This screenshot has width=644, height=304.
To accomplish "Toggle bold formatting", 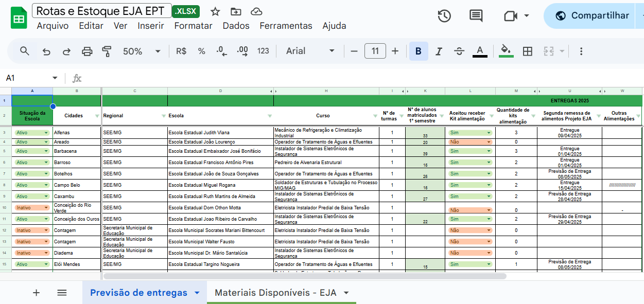I will tap(419, 51).
